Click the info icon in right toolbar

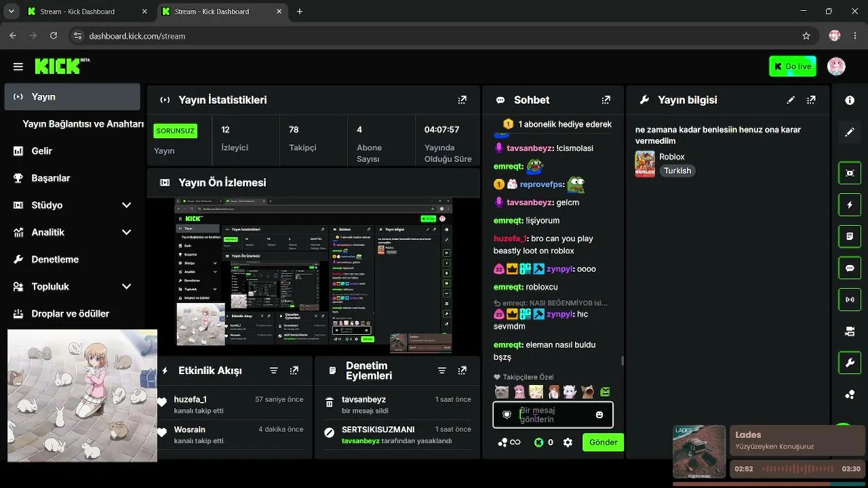click(850, 100)
